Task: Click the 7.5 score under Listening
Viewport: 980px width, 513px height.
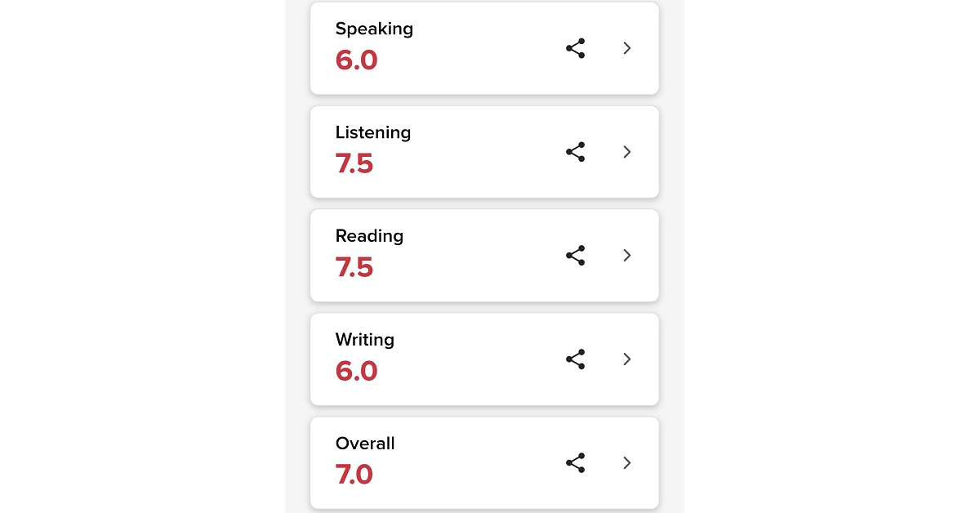Action: (354, 164)
